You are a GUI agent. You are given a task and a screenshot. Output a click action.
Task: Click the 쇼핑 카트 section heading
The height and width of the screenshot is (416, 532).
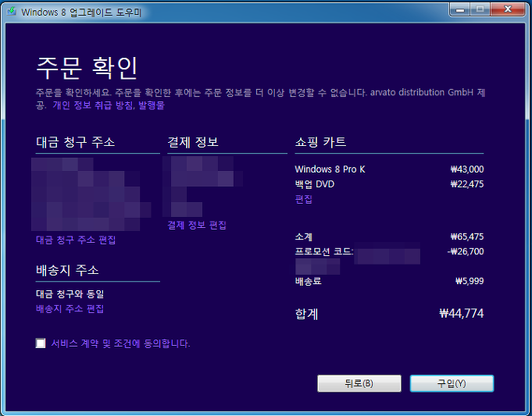pyautogui.click(x=320, y=142)
